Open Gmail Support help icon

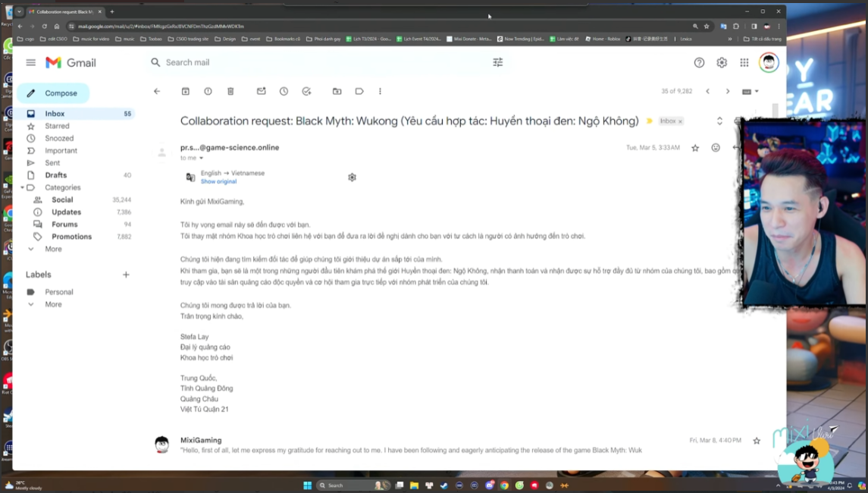pos(699,63)
